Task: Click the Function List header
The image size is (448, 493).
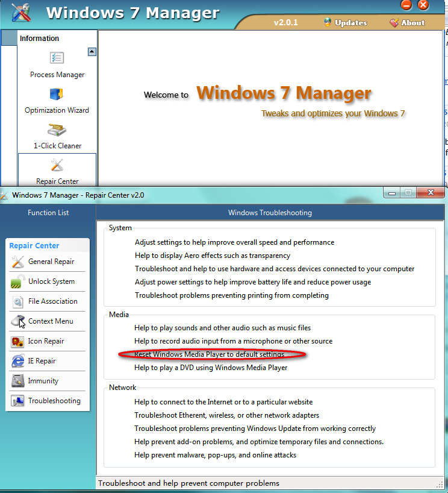Action: 48,213
